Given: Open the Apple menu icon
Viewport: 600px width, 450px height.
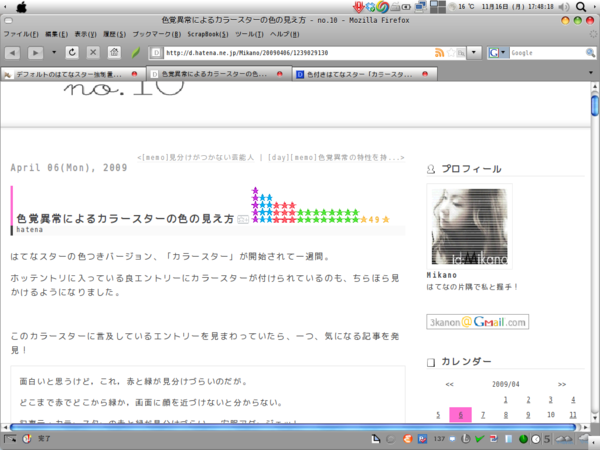Looking at the screenshot, I should [x=21, y=7].
